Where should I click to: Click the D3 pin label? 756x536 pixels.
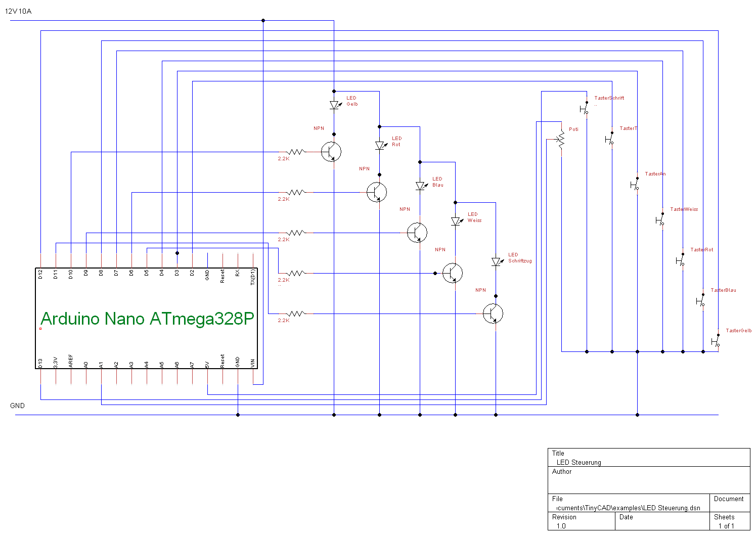(x=177, y=273)
